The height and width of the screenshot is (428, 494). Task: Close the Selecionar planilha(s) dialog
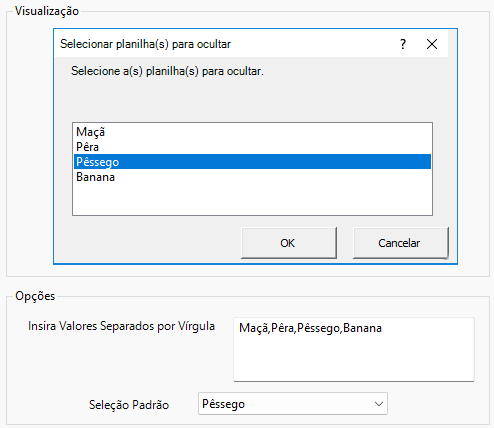click(x=432, y=44)
